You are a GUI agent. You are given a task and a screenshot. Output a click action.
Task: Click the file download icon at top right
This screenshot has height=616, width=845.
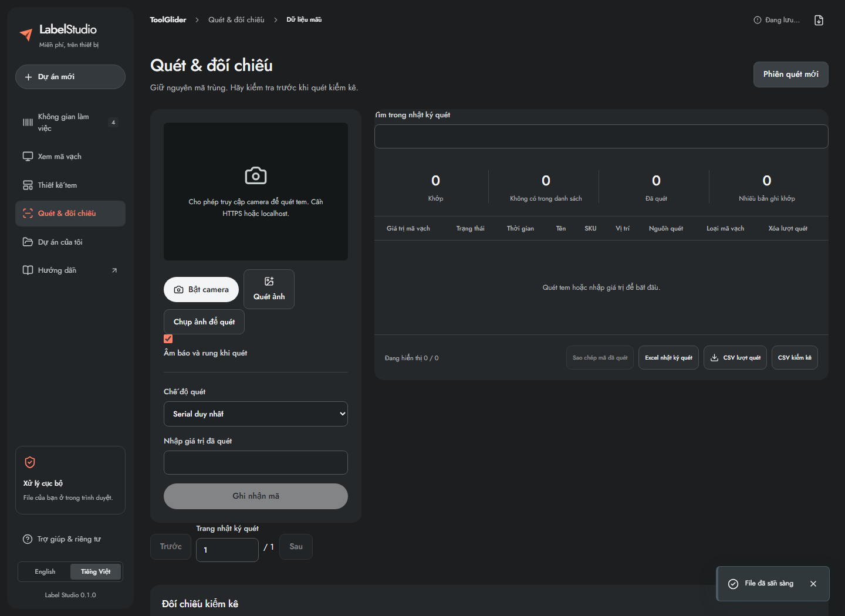click(819, 20)
